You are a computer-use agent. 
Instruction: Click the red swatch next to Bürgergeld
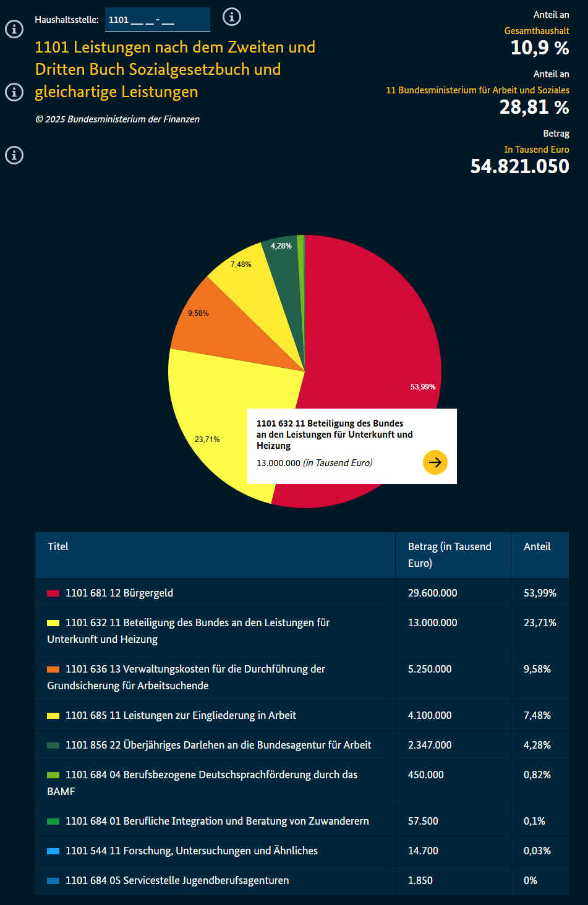tap(53, 593)
